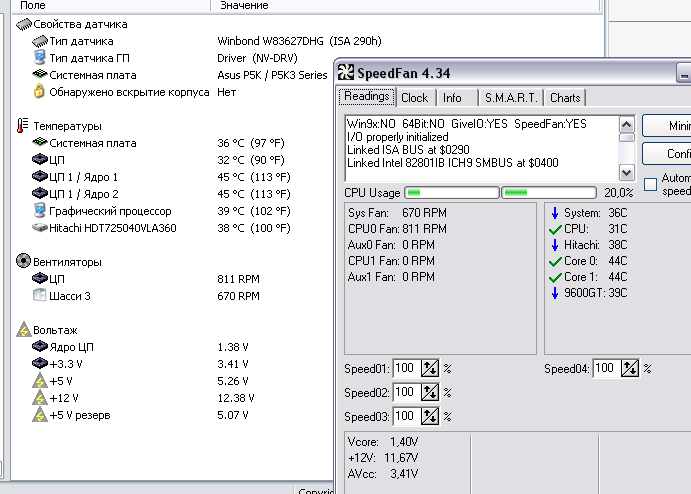Image resolution: width=691 pixels, height=494 pixels.
Task: Open the Clock tab
Action: coord(415,98)
